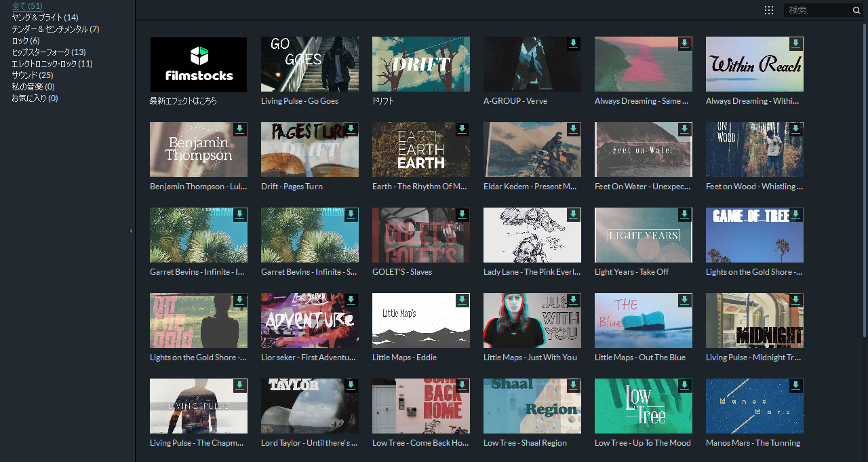Open the ヤング＆ブライト (14) category
This screenshot has height=462, width=868.
pyautogui.click(x=45, y=18)
